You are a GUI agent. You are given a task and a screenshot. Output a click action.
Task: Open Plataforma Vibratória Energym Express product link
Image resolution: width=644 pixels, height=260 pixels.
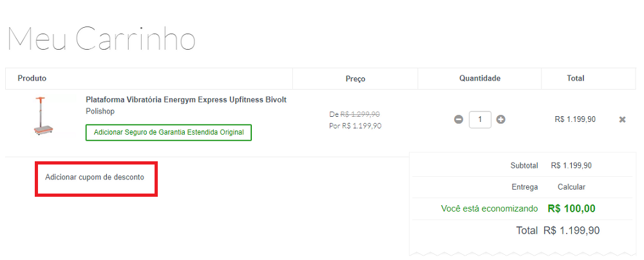click(186, 100)
